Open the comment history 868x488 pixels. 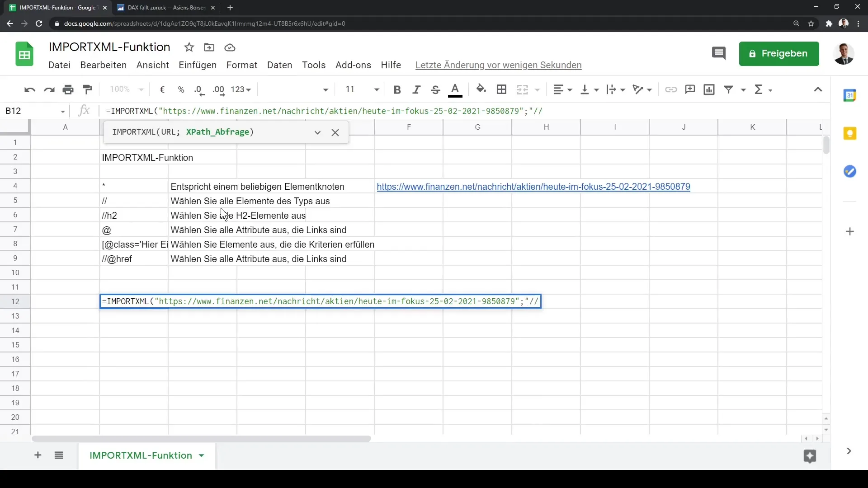click(x=718, y=53)
